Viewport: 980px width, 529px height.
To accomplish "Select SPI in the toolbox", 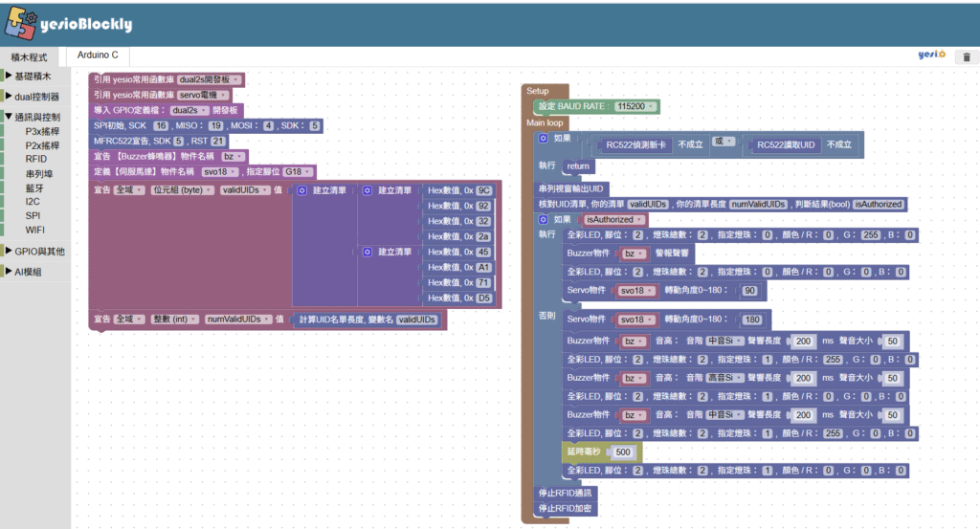I will pos(33,215).
